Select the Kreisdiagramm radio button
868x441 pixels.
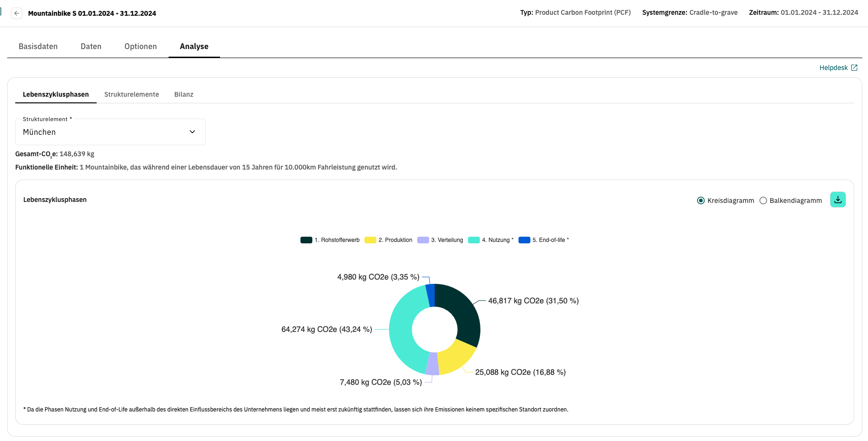(x=701, y=200)
